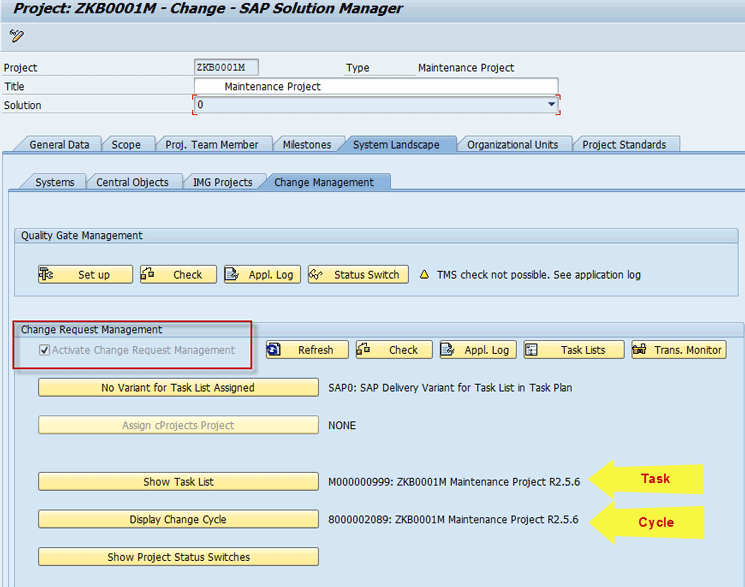Open the Organizational Units tab
This screenshot has height=587, width=745.
pyautogui.click(x=512, y=144)
